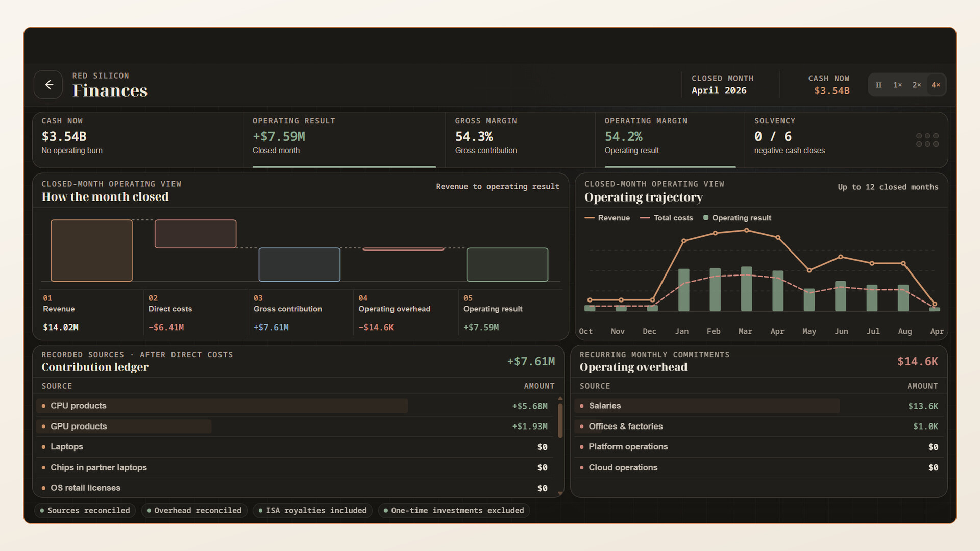Click the Platform operations row
The height and width of the screenshot is (551, 980).
pos(759,447)
